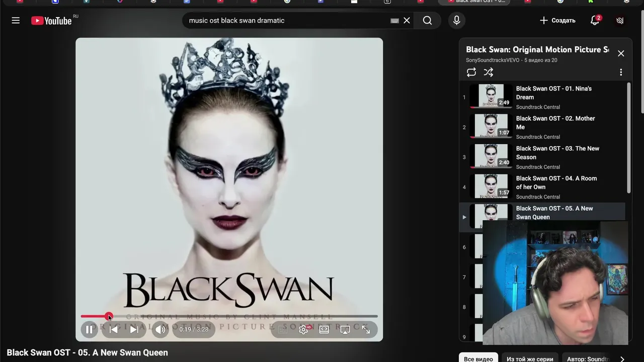Clear the search query with the X
Screen dimensions: 644x362
[x=407, y=21]
